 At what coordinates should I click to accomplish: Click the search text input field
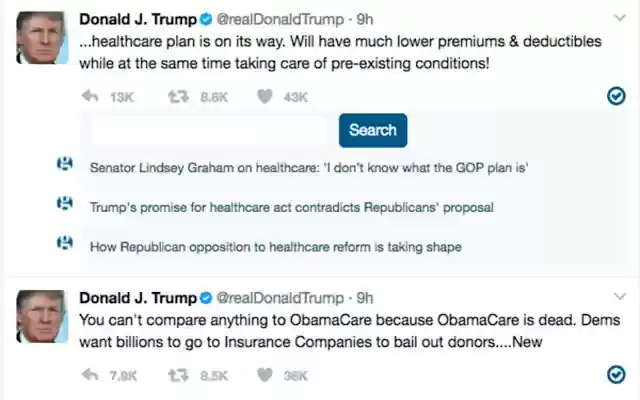[x=208, y=131]
